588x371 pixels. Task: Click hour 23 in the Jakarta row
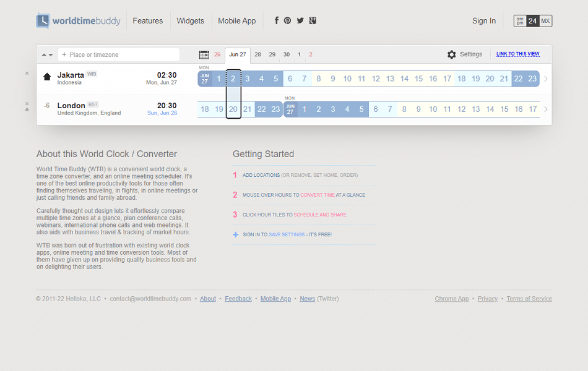(x=532, y=79)
